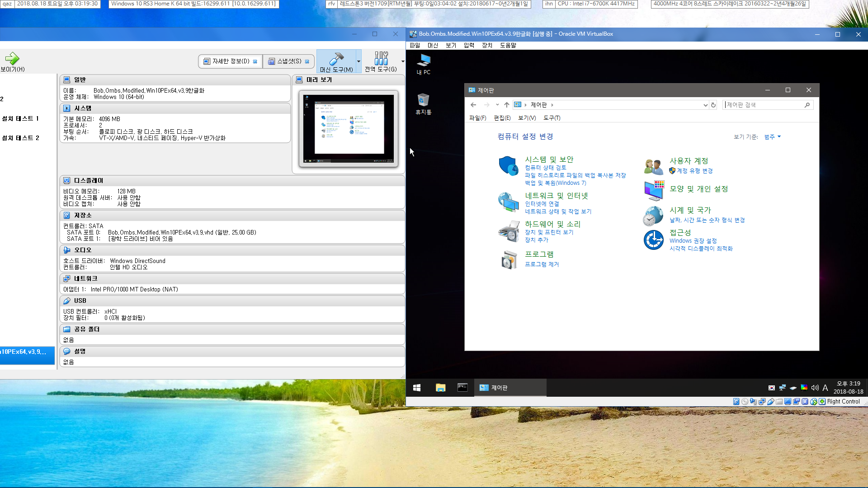Open the command prompt on guest taskbar
Viewport: 868px width, 488px height.
[462, 388]
